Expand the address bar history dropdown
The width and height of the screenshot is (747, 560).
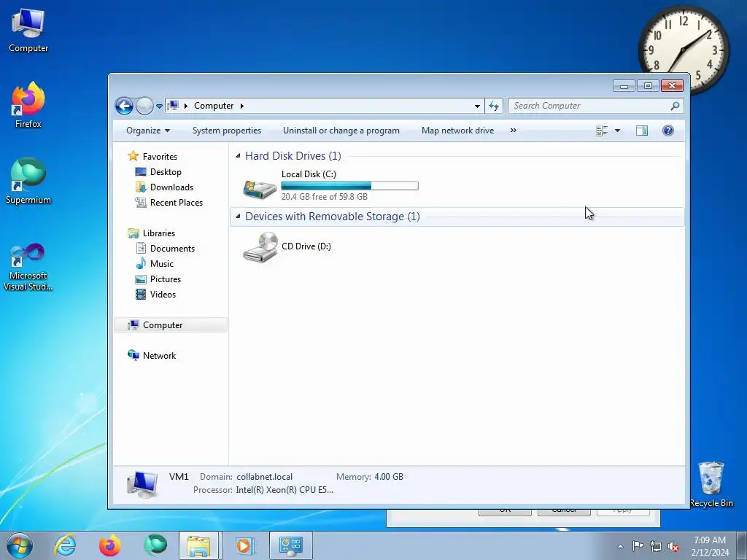click(477, 106)
